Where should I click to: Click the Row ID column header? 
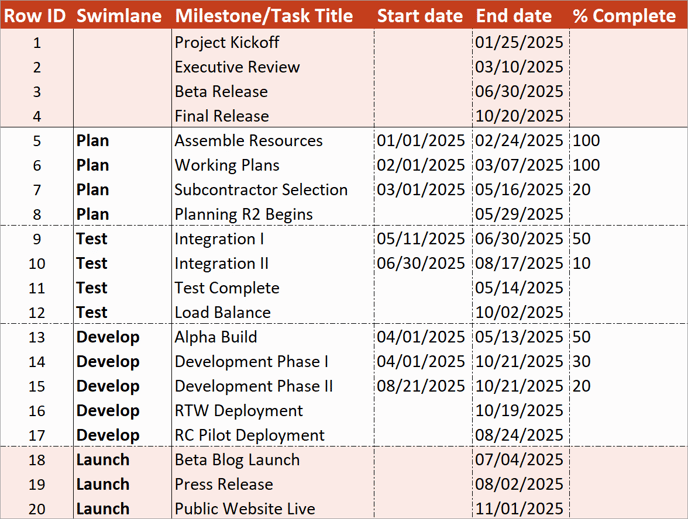point(36,15)
